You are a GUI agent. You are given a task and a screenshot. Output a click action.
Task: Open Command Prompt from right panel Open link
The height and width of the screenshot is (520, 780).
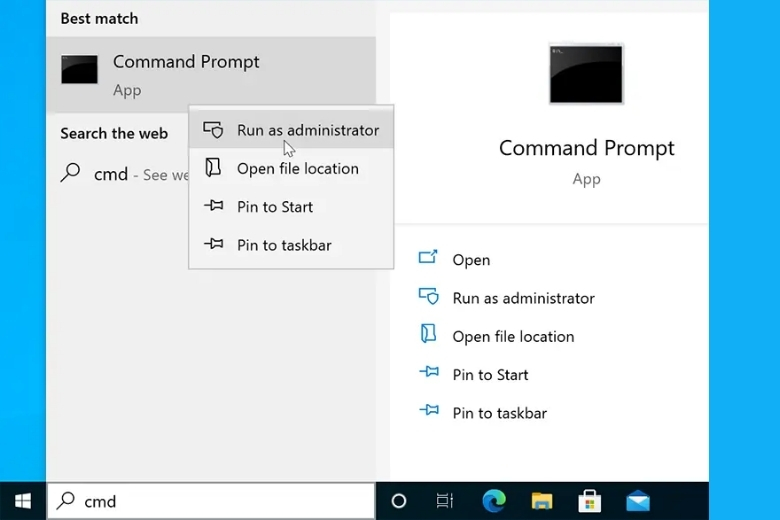point(471,260)
